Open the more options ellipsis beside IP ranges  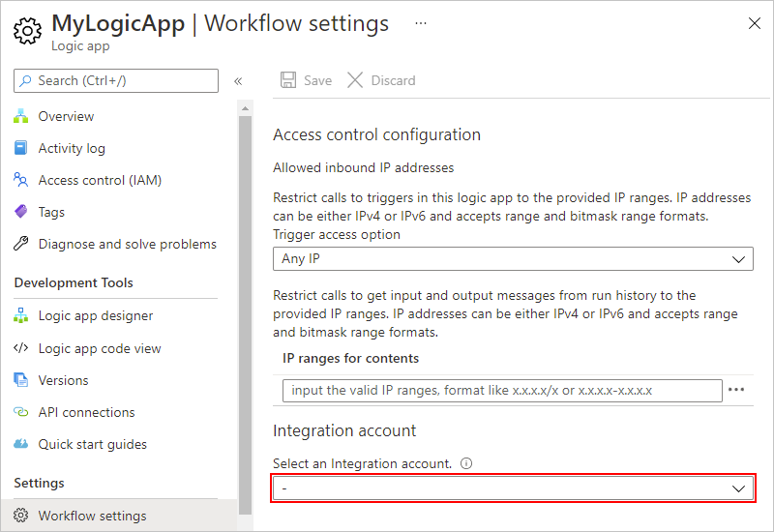click(736, 390)
